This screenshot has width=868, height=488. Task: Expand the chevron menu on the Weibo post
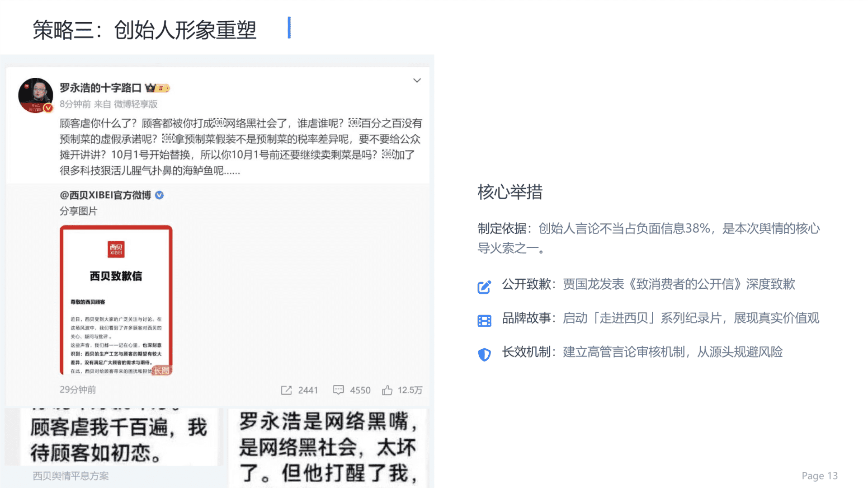pyautogui.click(x=417, y=80)
